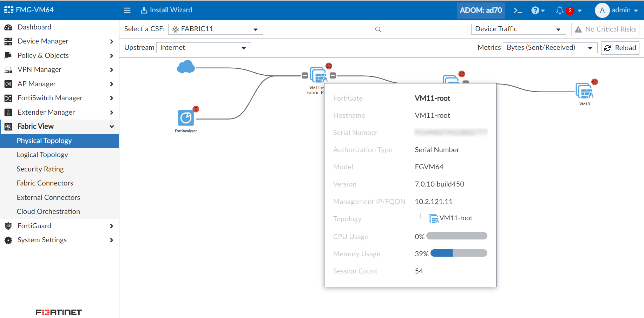
Task: Open the Help icon in the top bar
Action: point(535,10)
